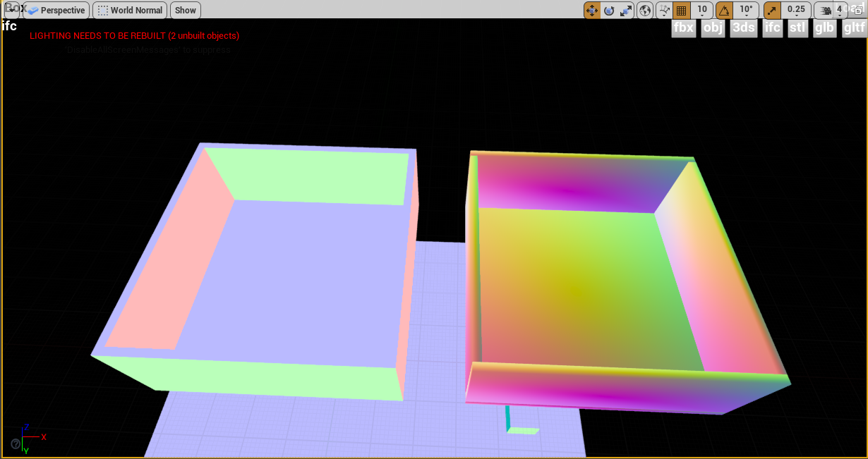Image resolution: width=868 pixels, height=459 pixels.
Task: Open the rotation angle 10° dropdown
Action: coord(745,10)
